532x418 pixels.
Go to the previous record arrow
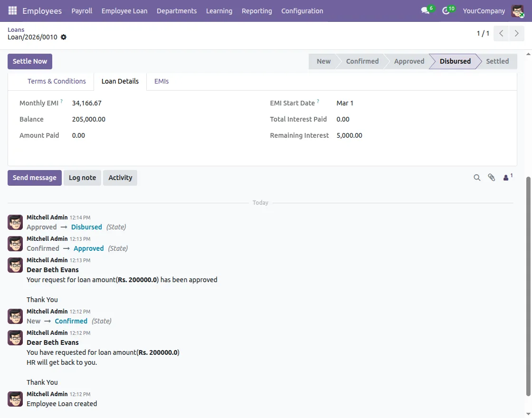pos(501,34)
